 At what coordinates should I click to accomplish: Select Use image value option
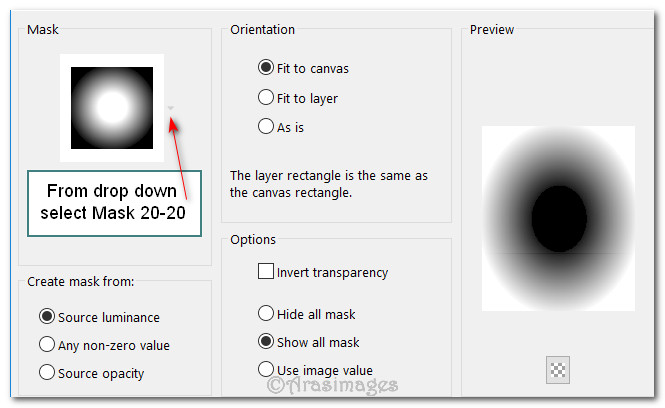tap(266, 369)
